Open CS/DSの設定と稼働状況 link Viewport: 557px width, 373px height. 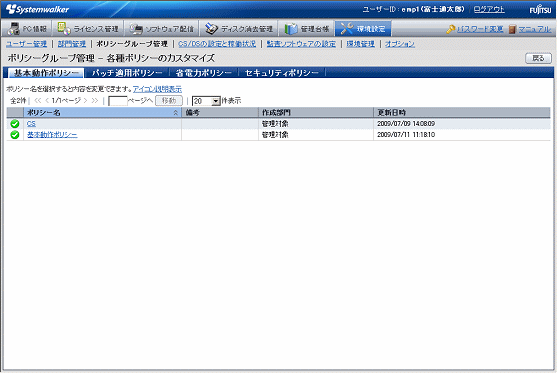[217, 44]
